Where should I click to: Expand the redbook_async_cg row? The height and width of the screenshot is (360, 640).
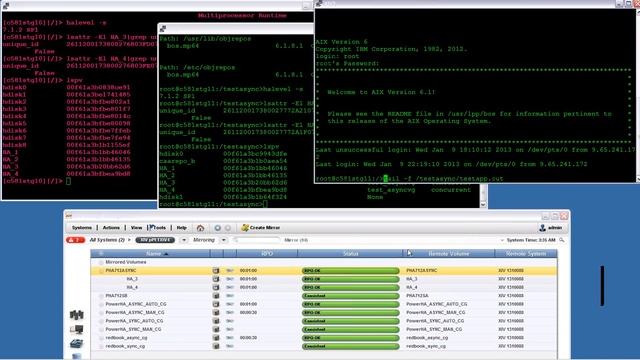click(101, 338)
